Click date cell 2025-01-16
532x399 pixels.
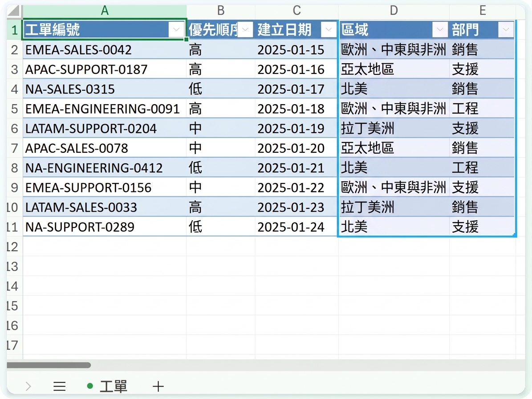[296, 69]
